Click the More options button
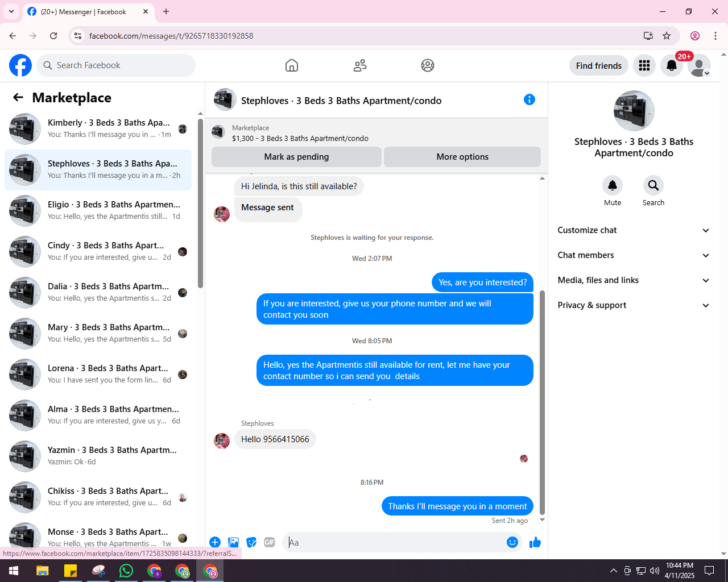The width and height of the screenshot is (728, 582). [462, 157]
